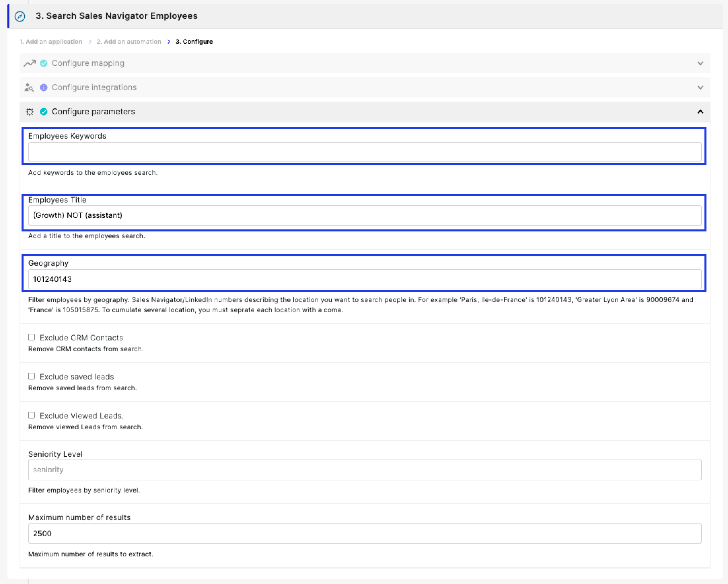The width and height of the screenshot is (728, 584).
Task: Click the Configure parameters section title
Action: coord(93,112)
